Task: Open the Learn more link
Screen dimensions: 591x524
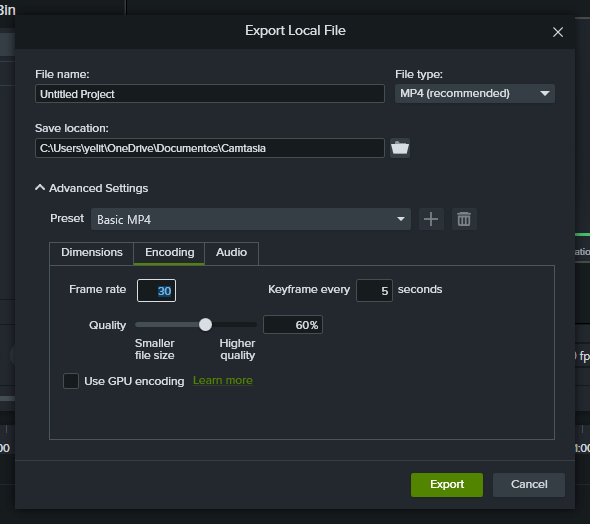Action: click(x=223, y=380)
